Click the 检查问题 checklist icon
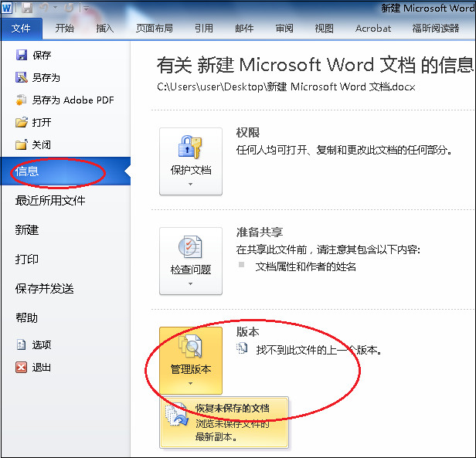The width and height of the screenshot is (476, 458). [x=190, y=246]
